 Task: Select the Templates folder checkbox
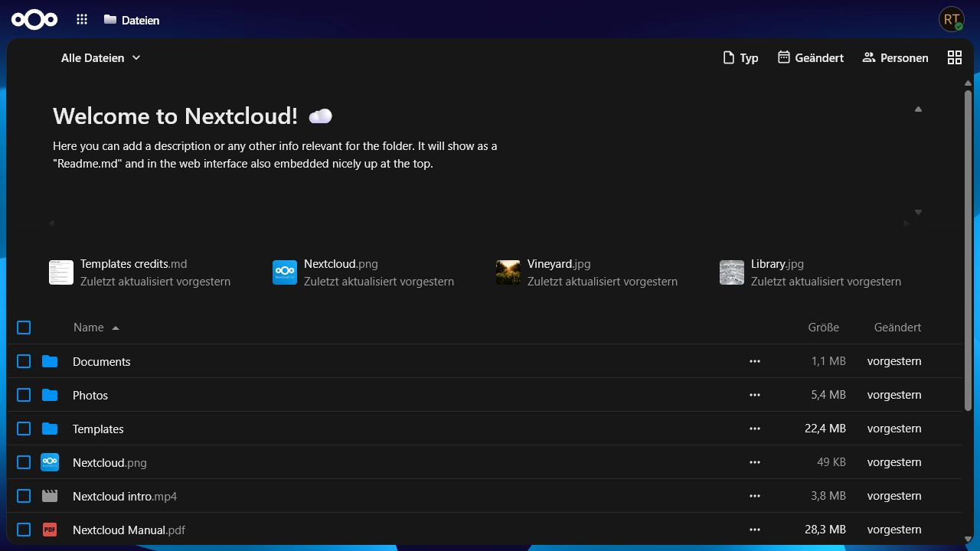point(24,429)
